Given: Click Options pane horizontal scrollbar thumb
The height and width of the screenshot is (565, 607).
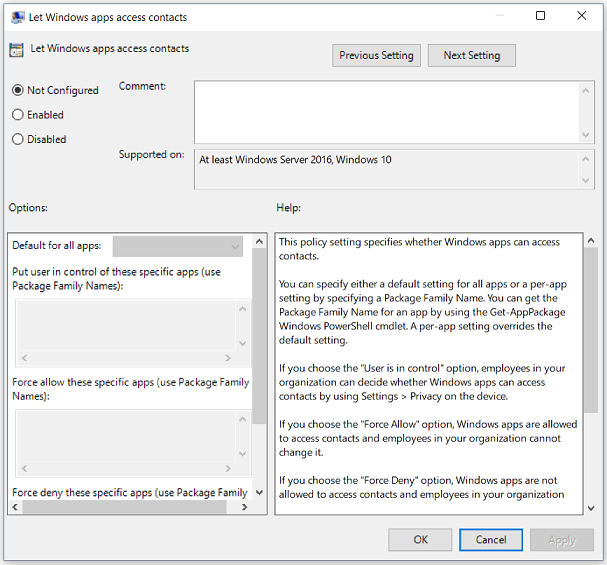Looking at the screenshot, I should (x=124, y=507).
